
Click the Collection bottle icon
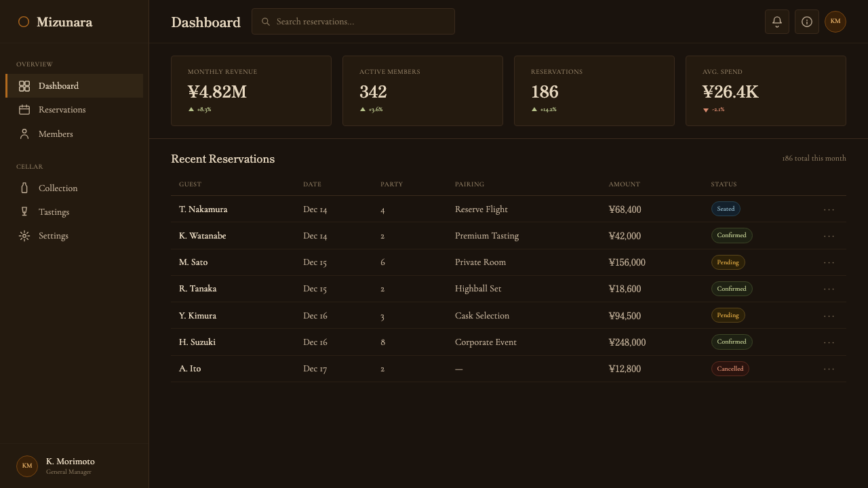(x=24, y=188)
